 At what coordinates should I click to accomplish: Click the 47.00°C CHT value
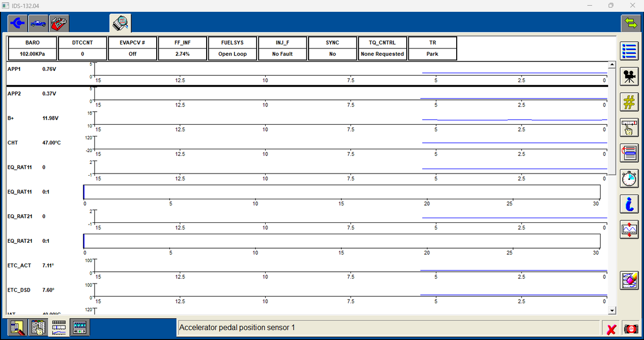pos(52,143)
